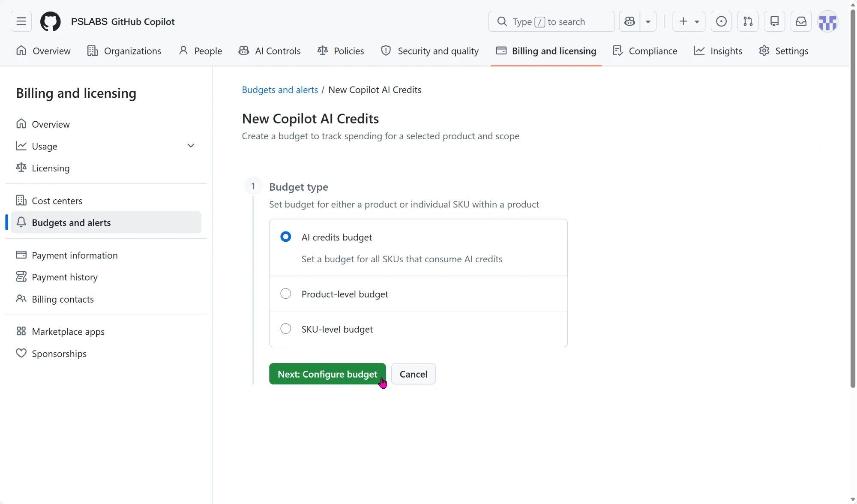The image size is (857, 504).
Task: Open Budgets and alerts in the sidebar
Action: [x=106, y=222]
